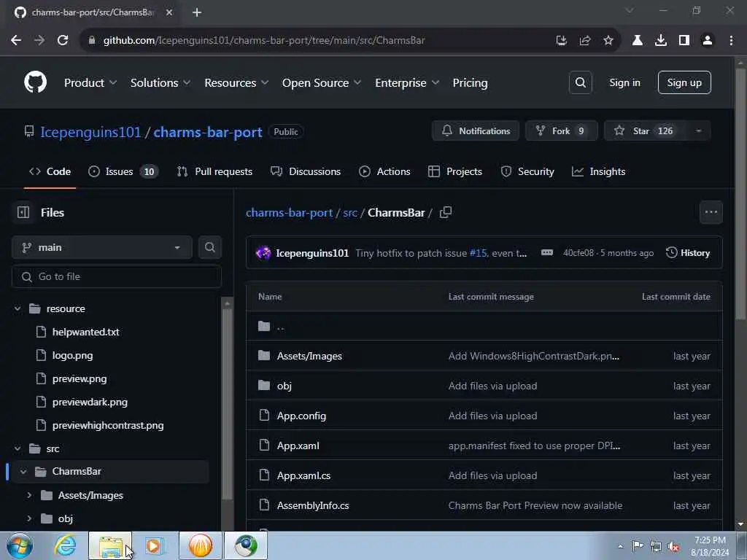This screenshot has width=747, height=560.
Task: Open browser downloads icon
Action: click(x=661, y=41)
